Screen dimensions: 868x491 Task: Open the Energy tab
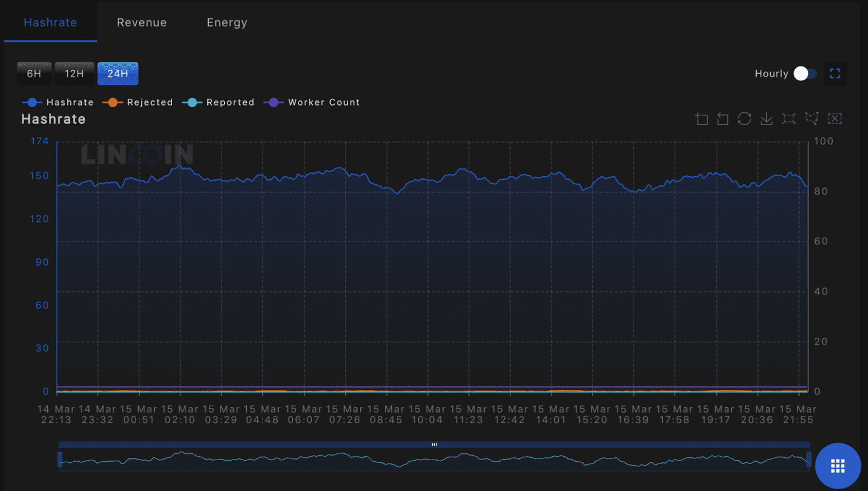pyautogui.click(x=227, y=22)
